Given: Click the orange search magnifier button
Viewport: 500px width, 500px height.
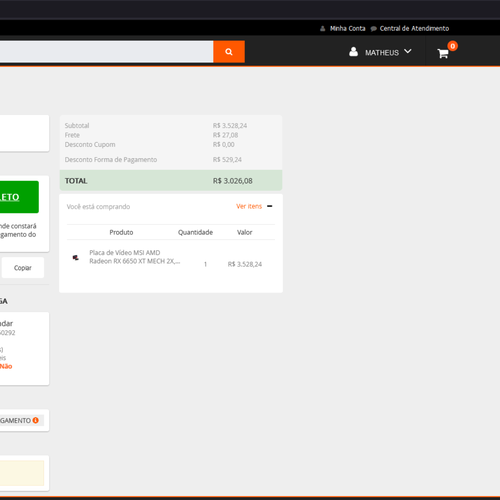Looking at the screenshot, I should point(229,52).
